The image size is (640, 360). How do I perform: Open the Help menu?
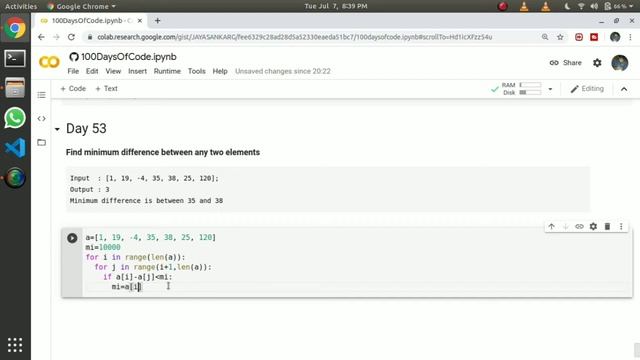220,71
